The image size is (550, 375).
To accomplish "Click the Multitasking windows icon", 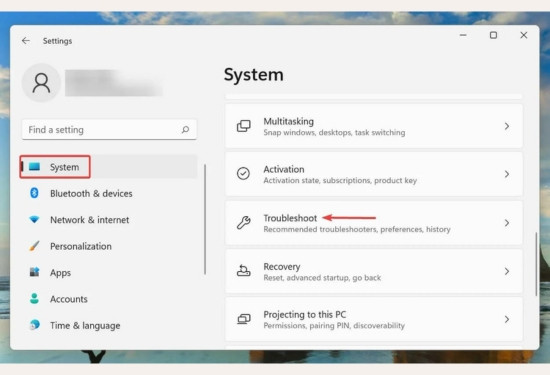I will click(243, 126).
